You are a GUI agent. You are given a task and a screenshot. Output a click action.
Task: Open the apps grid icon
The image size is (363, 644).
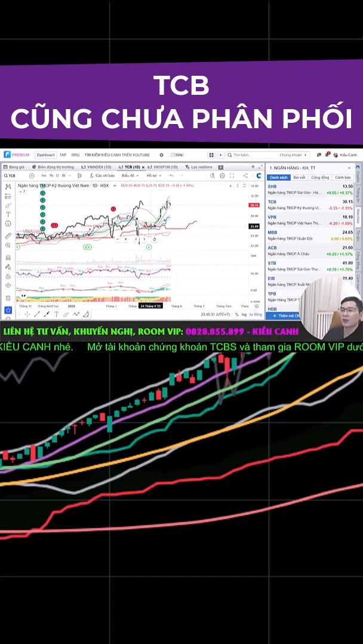(x=211, y=155)
